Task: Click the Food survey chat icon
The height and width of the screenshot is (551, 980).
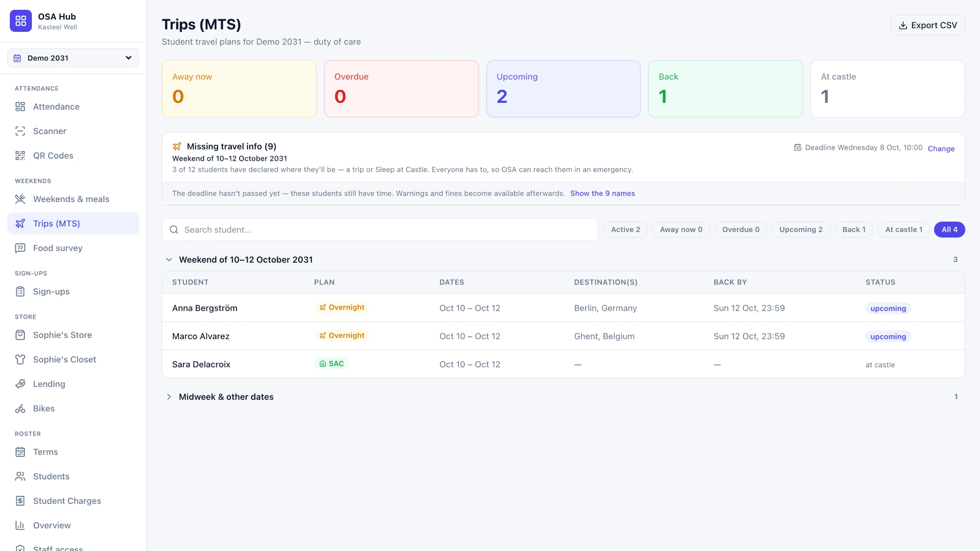Action: (20, 248)
